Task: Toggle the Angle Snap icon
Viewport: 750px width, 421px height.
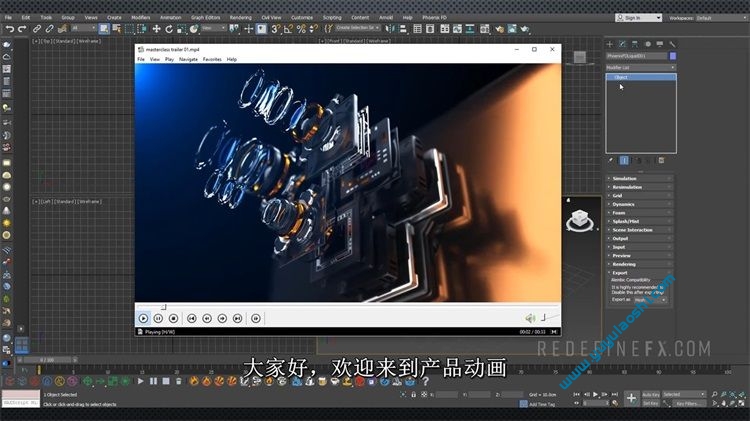Action: (288, 29)
